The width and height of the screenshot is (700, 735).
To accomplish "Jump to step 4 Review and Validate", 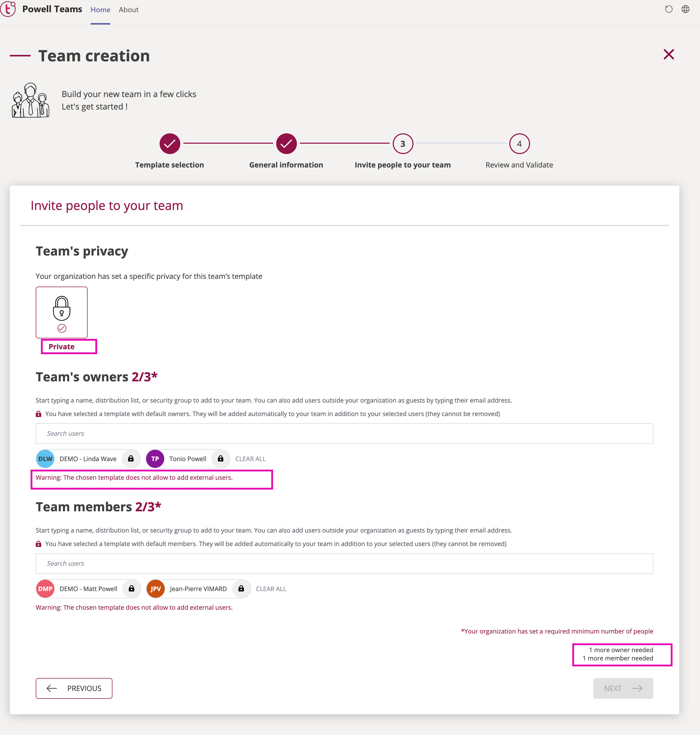I will click(519, 144).
